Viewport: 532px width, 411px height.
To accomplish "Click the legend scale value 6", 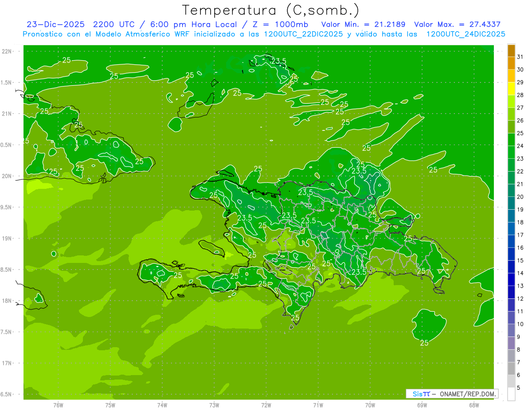I will [x=519, y=375].
